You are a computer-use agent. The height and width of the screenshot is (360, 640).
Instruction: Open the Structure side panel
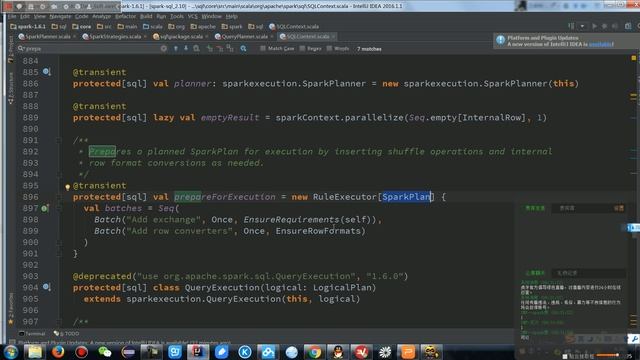pos(11,87)
